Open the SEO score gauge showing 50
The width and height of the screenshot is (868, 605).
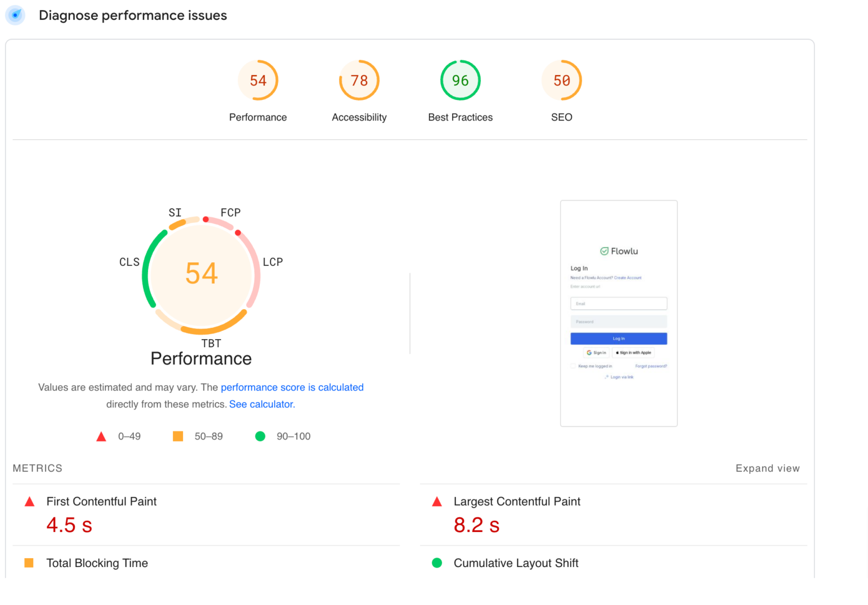[x=562, y=80]
